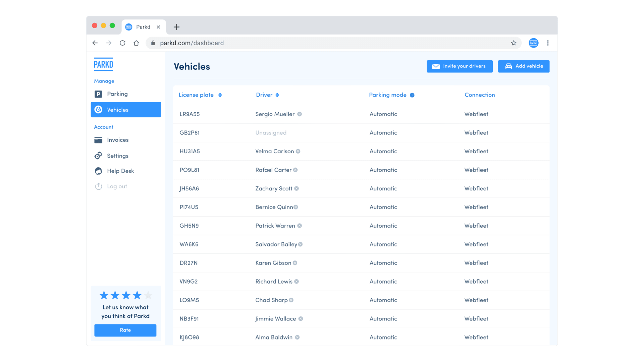Click Invite your drivers button

(x=460, y=66)
